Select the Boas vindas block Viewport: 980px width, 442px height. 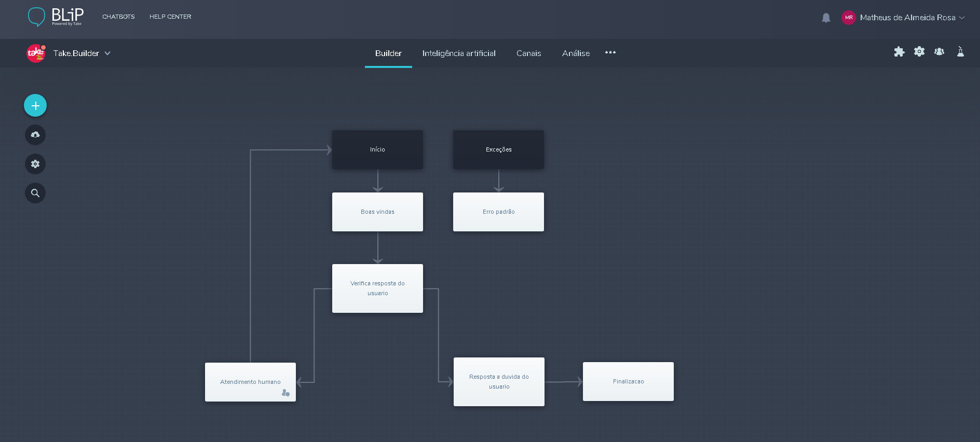[377, 212]
